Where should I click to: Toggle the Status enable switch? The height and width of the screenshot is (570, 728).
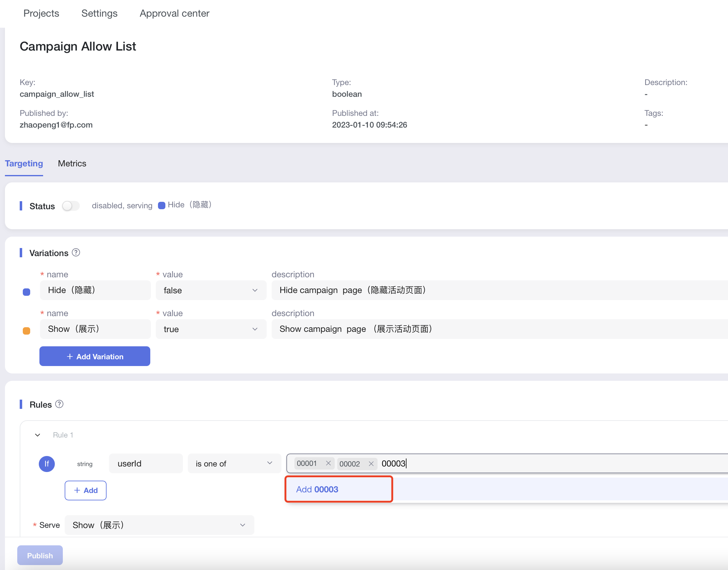[71, 206]
